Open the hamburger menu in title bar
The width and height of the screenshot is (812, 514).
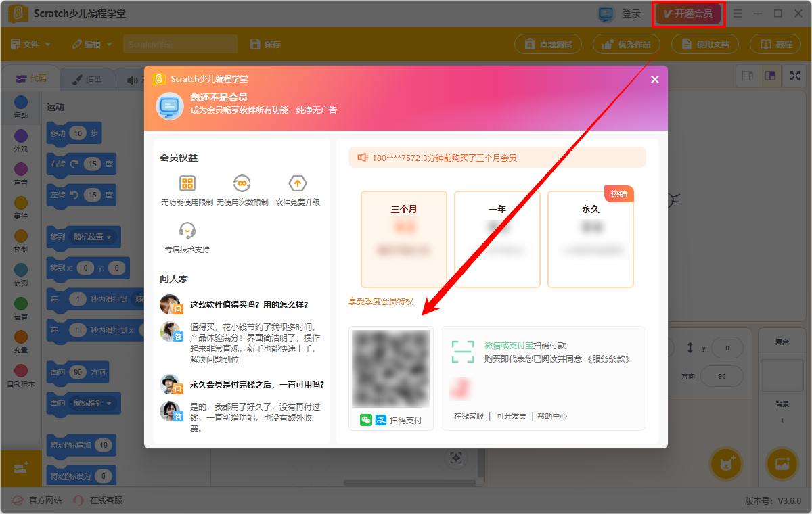(x=738, y=14)
